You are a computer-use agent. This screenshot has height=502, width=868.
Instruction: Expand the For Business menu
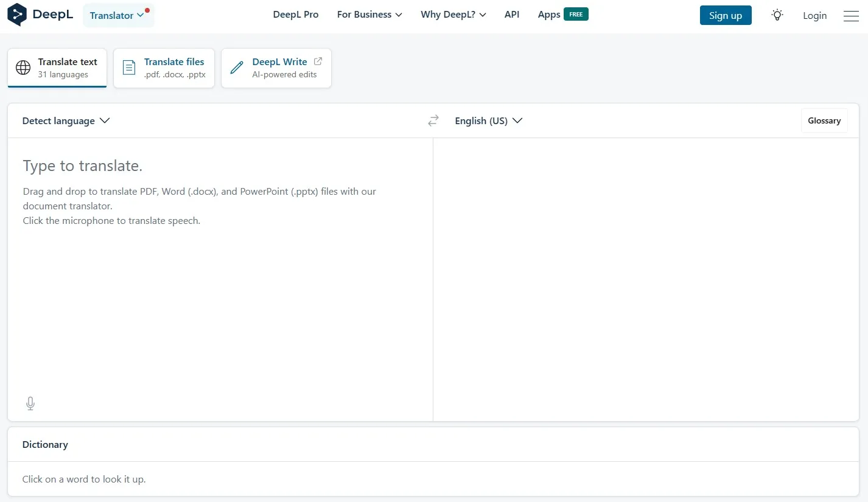point(369,14)
